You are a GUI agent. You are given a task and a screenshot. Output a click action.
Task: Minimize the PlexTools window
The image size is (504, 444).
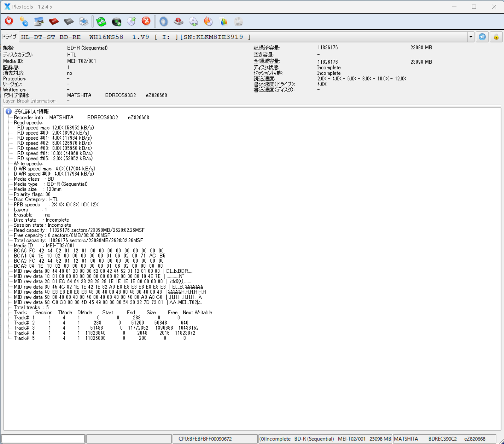[454, 7]
